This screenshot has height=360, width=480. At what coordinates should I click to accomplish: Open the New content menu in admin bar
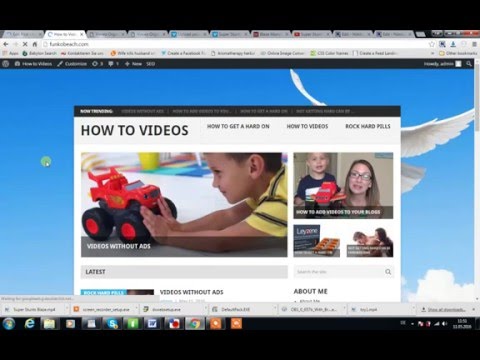pos(133,64)
